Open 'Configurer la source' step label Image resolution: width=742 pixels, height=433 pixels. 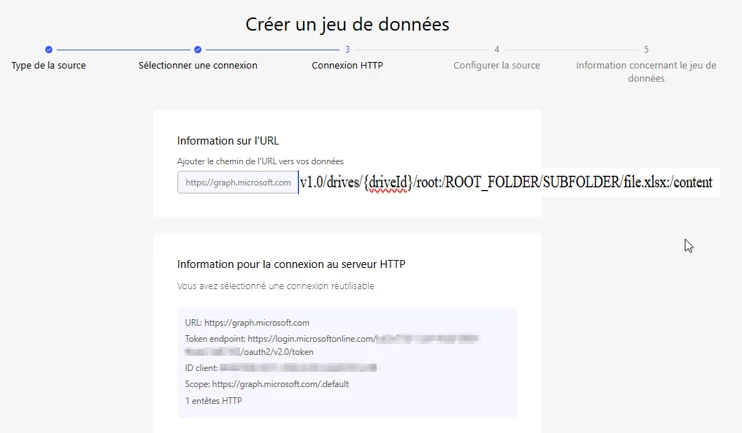pos(496,65)
